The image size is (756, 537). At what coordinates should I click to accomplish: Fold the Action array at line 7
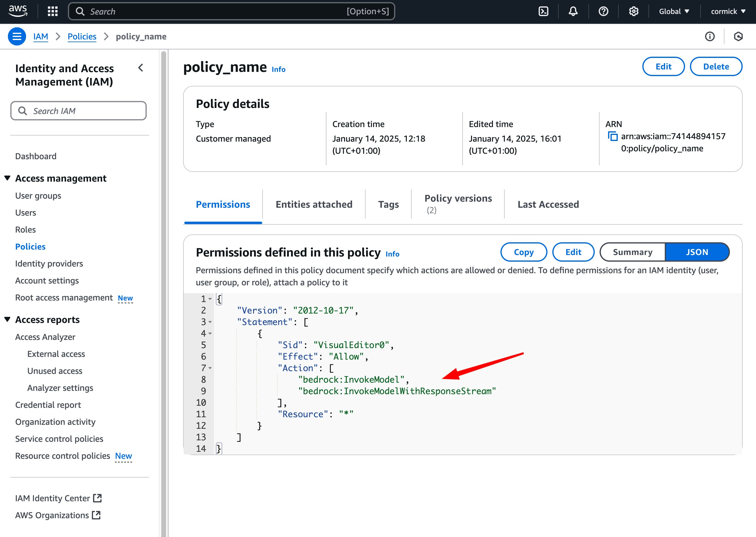[210, 368]
